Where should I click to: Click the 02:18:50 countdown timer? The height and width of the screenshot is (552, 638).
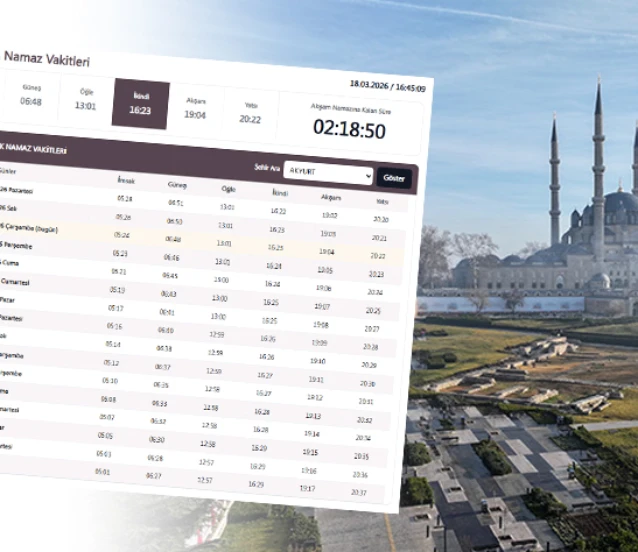(348, 129)
